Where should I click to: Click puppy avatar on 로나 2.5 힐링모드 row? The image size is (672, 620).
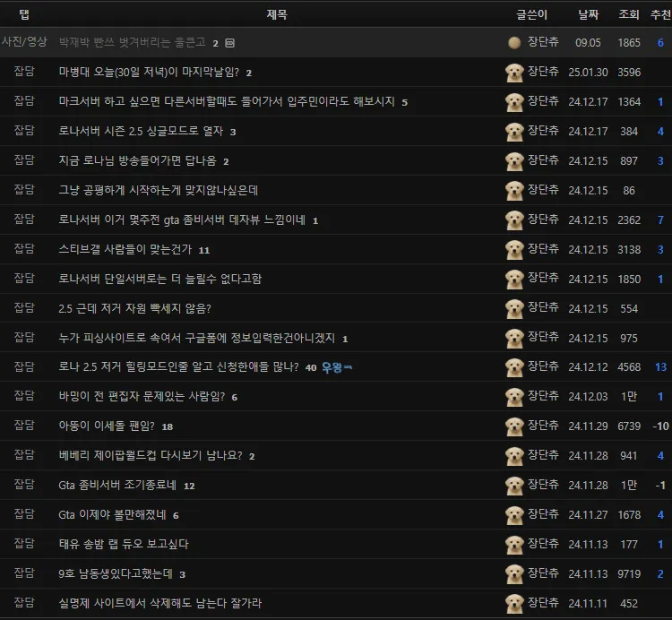click(x=514, y=367)
